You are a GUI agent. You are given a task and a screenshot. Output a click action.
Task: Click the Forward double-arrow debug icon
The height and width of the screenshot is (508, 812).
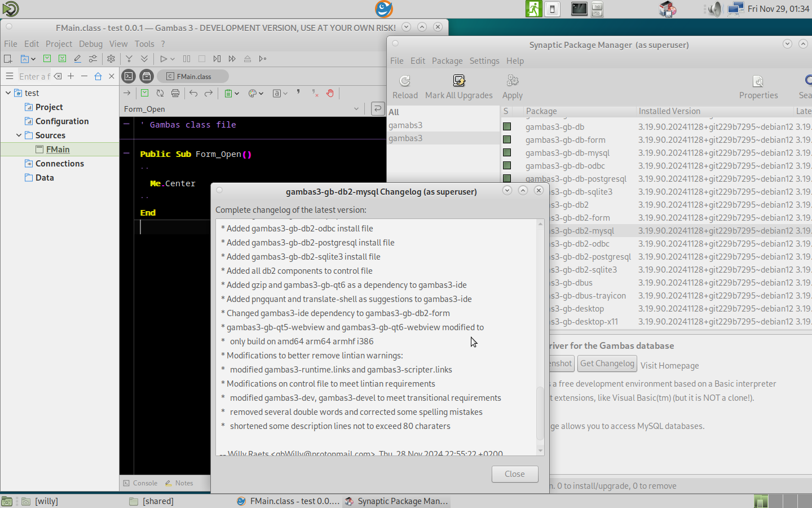click(x=232, y=59)
